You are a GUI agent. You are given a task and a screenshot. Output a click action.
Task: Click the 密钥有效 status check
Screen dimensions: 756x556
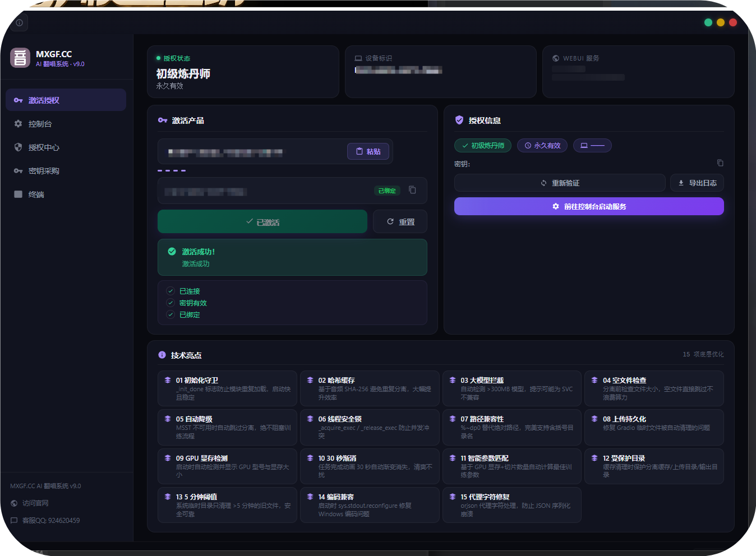[x=170, y=303]
